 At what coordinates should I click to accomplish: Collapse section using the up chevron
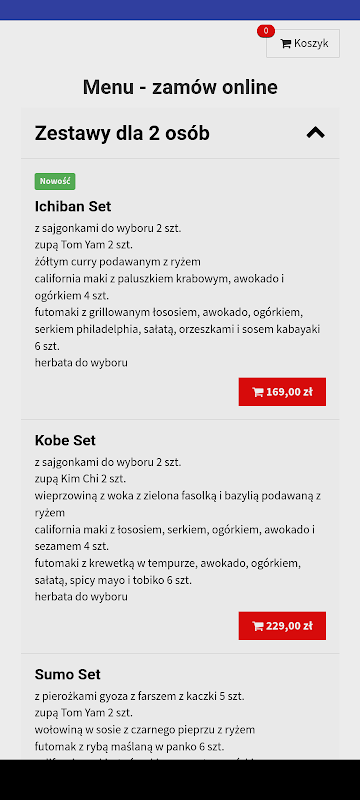[316, 133]
